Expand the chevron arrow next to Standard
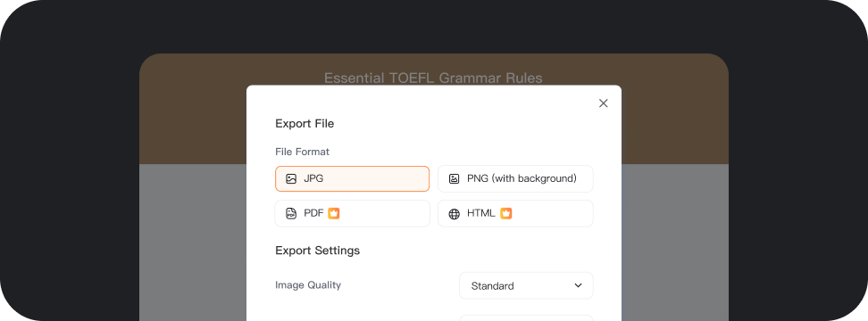 click(578, 285)
